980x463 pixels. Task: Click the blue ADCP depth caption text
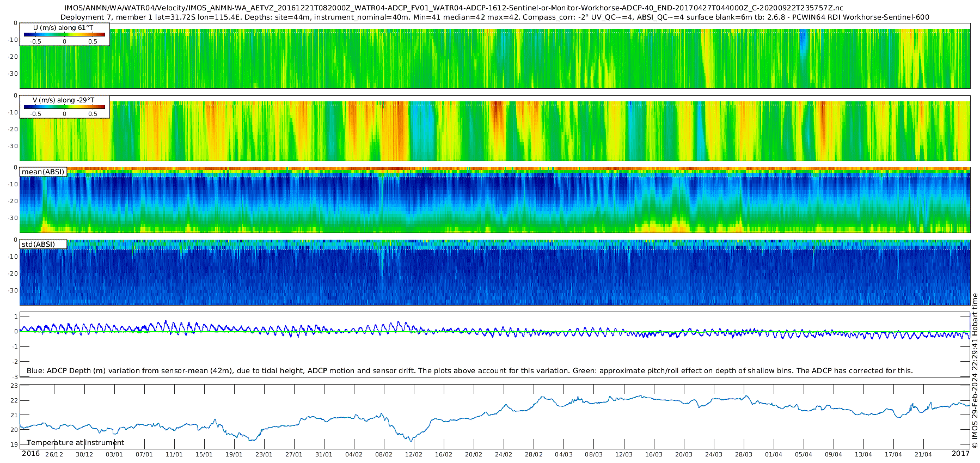(x=469, y=371)
